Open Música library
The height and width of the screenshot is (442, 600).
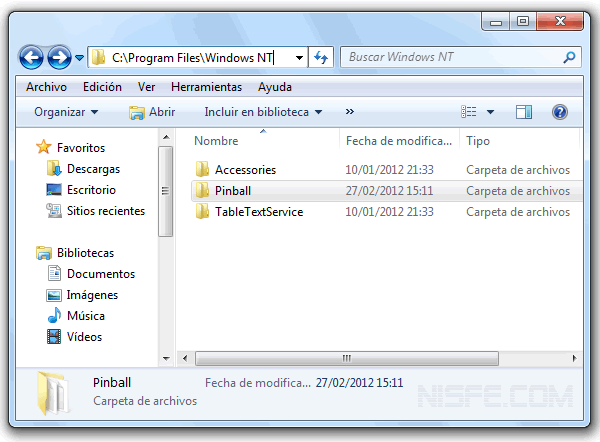86,316
